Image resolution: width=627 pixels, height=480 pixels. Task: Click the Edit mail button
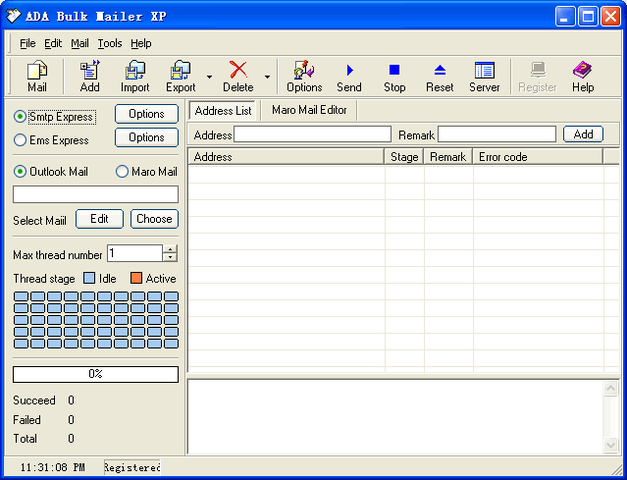99,219
